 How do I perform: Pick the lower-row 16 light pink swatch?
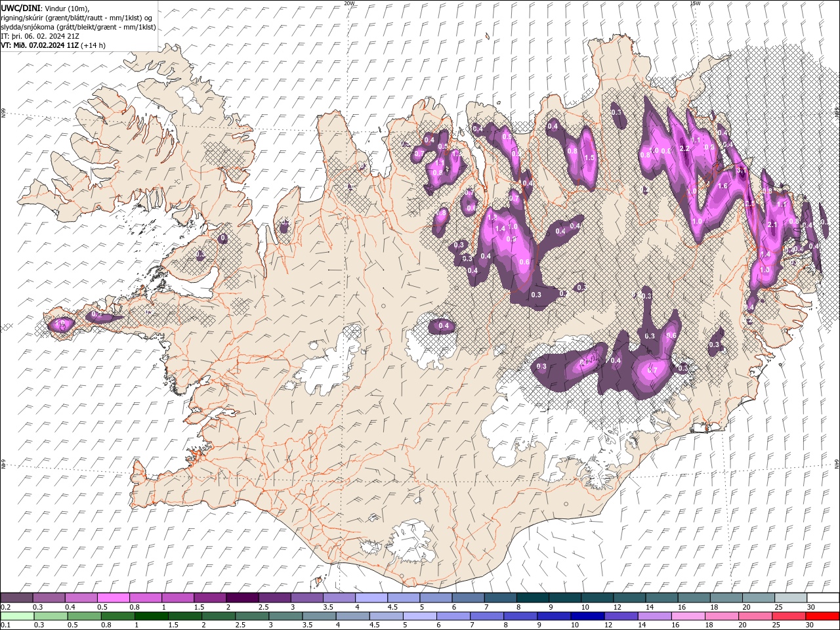(x=687, y=616)
